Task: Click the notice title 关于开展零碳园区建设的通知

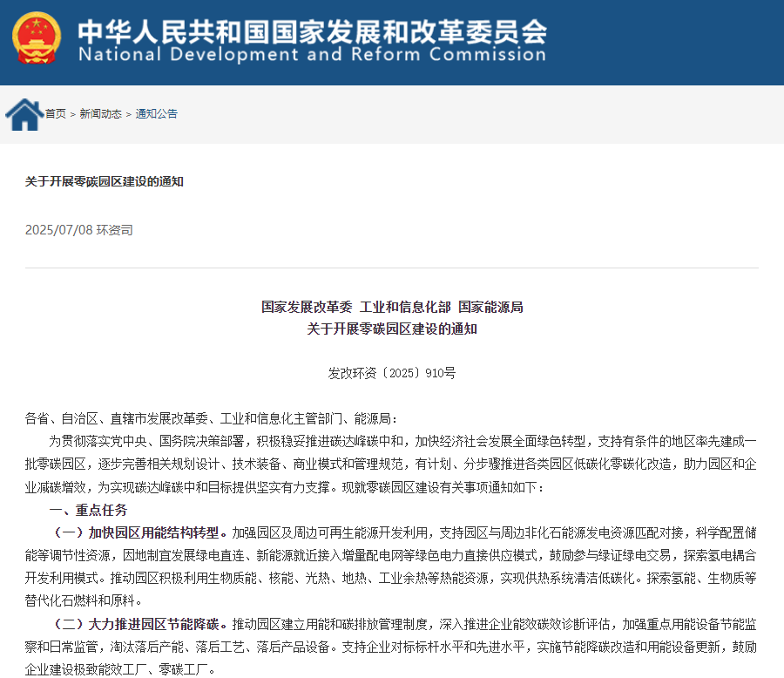Action: pos(102,181)
